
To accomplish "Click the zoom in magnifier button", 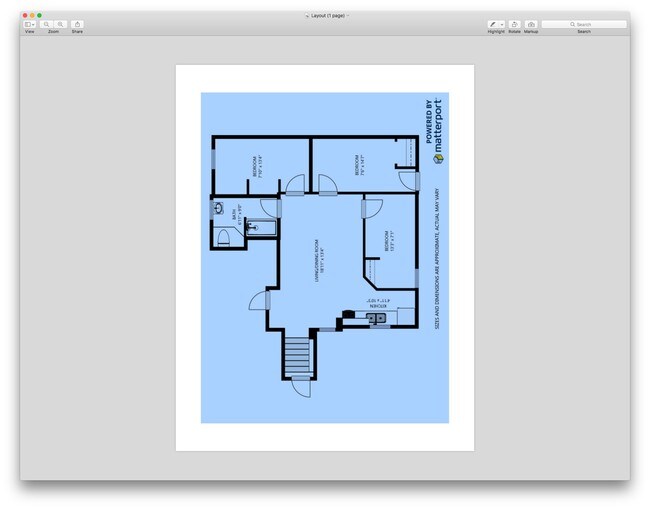I will pyautogui.click(x=61, y=24).
